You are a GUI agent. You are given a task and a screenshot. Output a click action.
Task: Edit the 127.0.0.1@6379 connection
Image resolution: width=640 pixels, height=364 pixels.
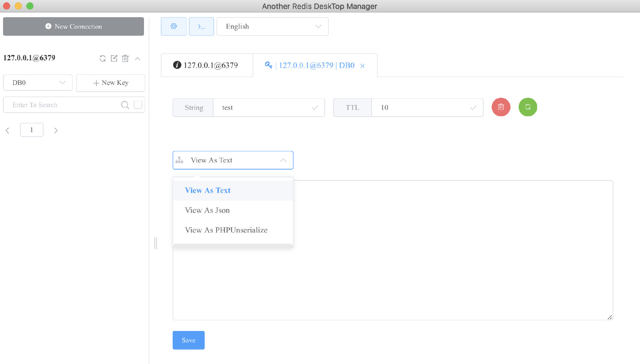pos(114,58)
